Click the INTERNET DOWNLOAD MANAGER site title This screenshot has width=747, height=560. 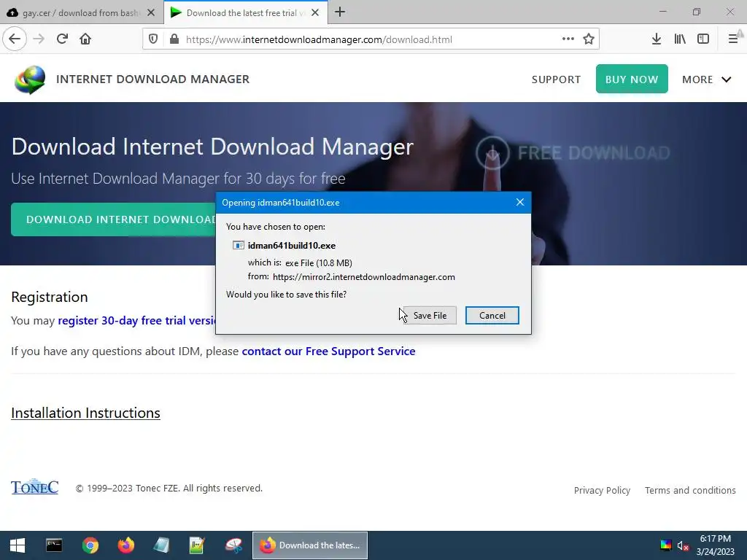click(152, 79)
